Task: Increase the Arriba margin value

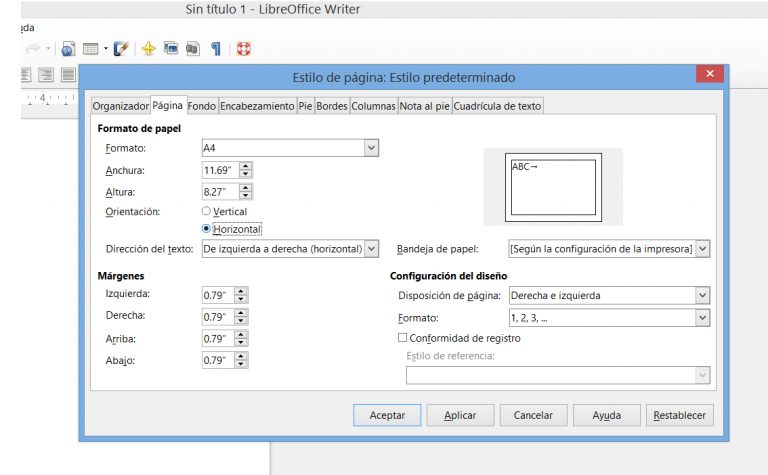Action: (241, 334)
